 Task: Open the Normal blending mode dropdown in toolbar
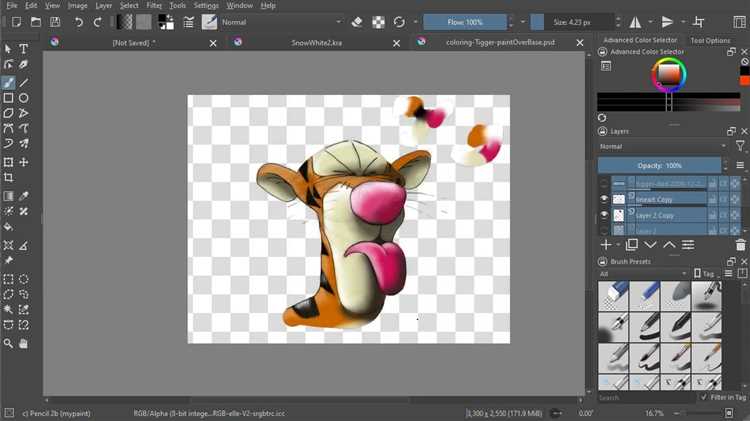point(281,22)
